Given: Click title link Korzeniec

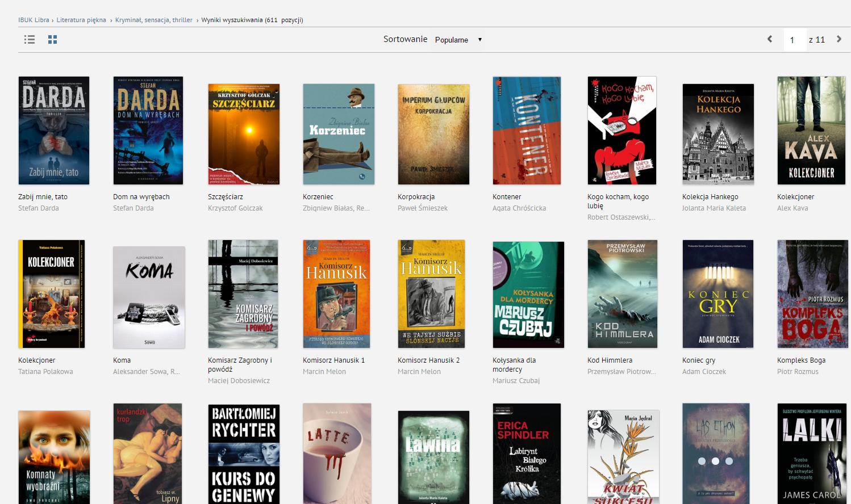Looking at the screenshot, I should pyautogui.click(x=318, y=197).
